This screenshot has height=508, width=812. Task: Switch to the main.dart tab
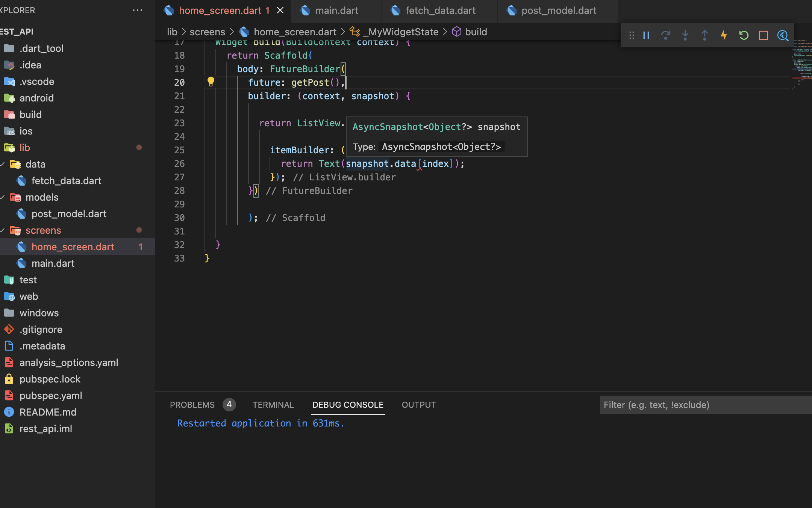(336, 11)
